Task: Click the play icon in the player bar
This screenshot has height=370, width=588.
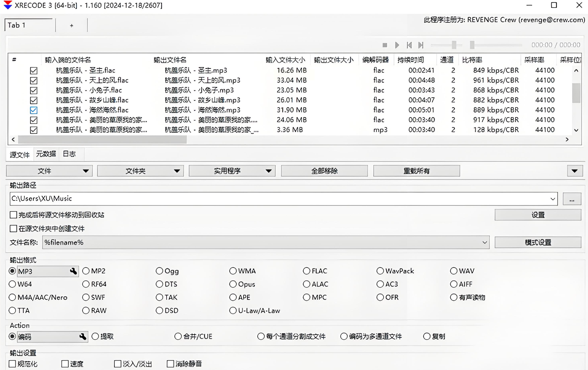Action: pyautogui.click(x=397, y=45)
